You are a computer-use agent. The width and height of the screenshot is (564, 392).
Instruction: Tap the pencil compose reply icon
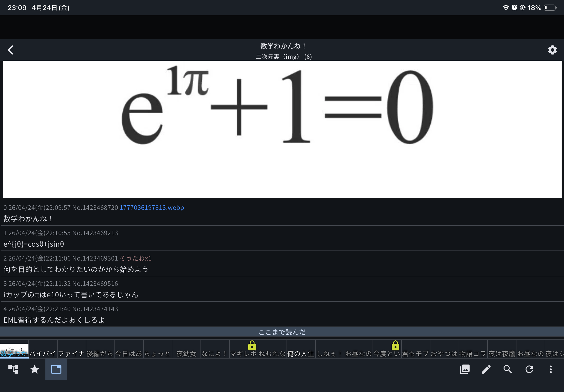coord(486,369)
